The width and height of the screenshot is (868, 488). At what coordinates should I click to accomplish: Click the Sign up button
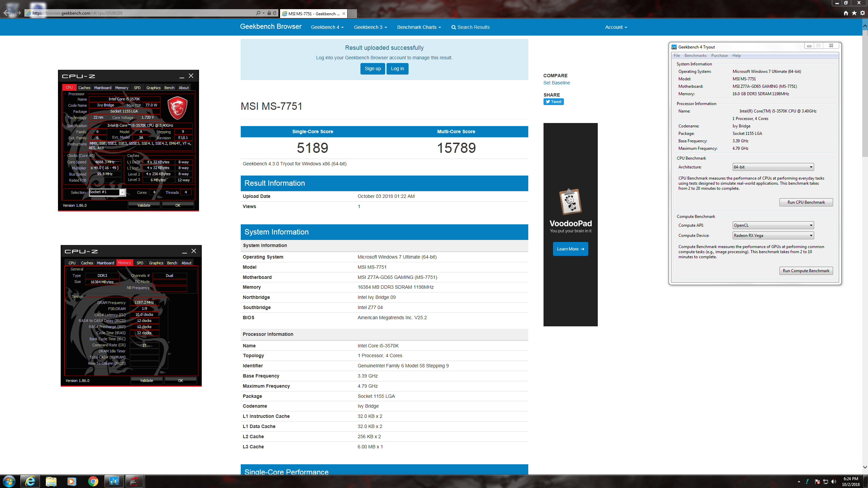pos(373,68)
